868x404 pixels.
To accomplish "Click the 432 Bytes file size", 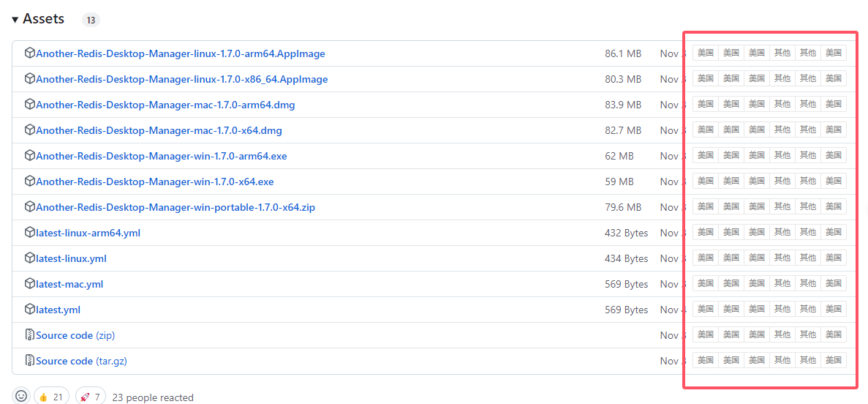I will coord(627,233).
